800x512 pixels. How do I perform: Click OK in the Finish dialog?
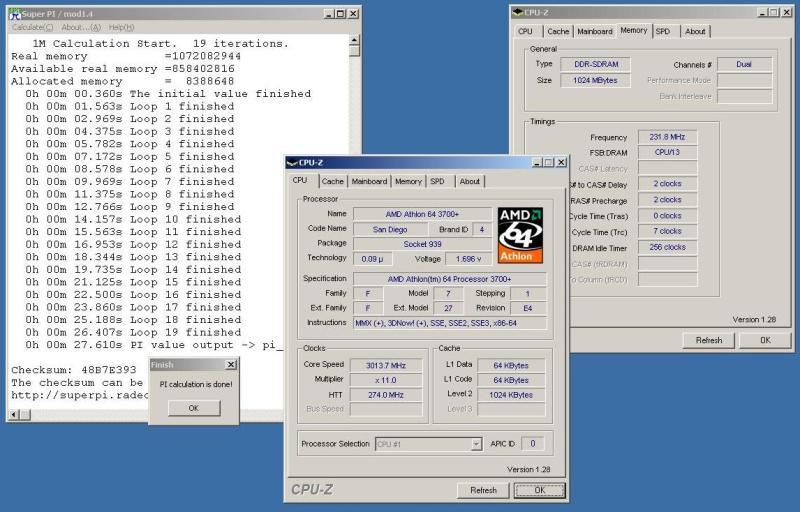(194, 408)
